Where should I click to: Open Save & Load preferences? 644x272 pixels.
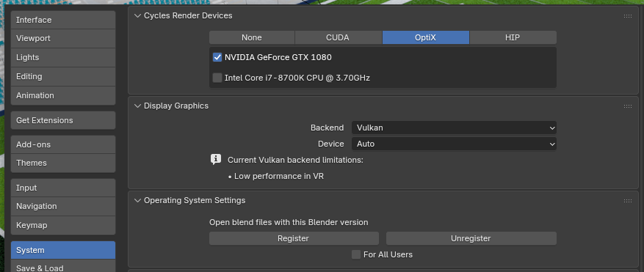(x=63, y=267)
